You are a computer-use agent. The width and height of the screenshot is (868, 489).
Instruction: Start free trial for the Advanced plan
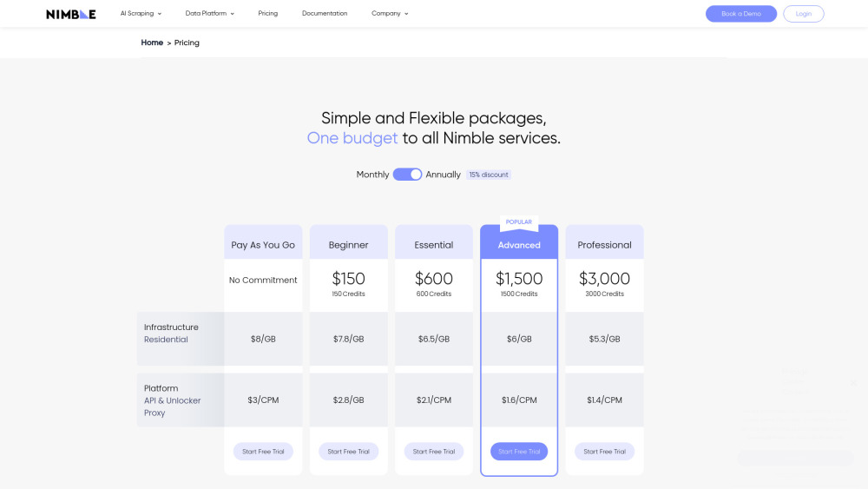click(x=519, y=452)
